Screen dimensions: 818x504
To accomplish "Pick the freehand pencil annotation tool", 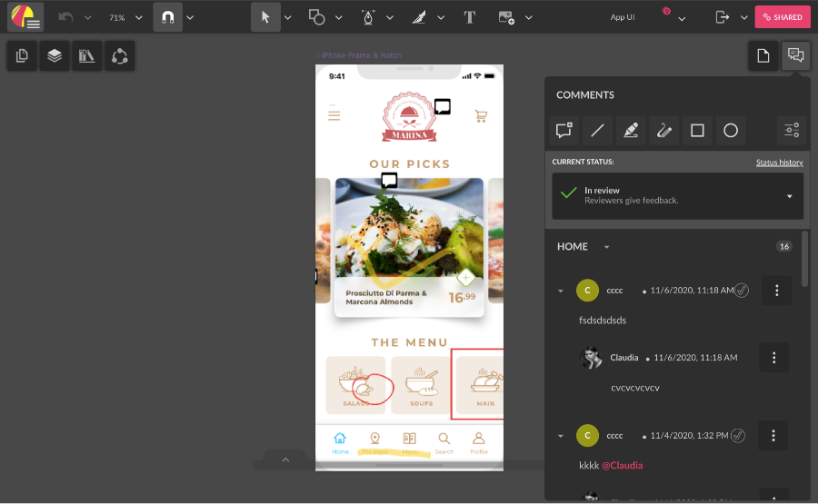I will [x=664, y=131].
